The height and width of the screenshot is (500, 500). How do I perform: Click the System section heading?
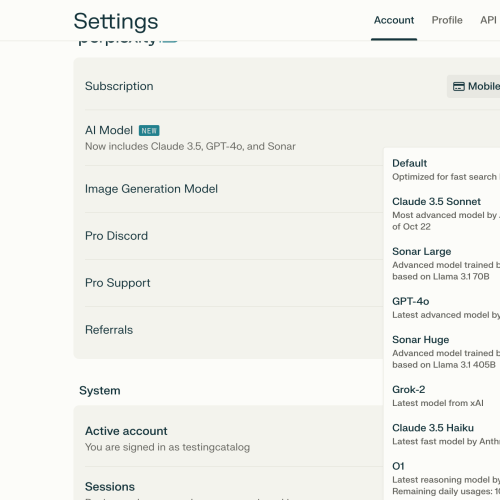pos(100,391)
